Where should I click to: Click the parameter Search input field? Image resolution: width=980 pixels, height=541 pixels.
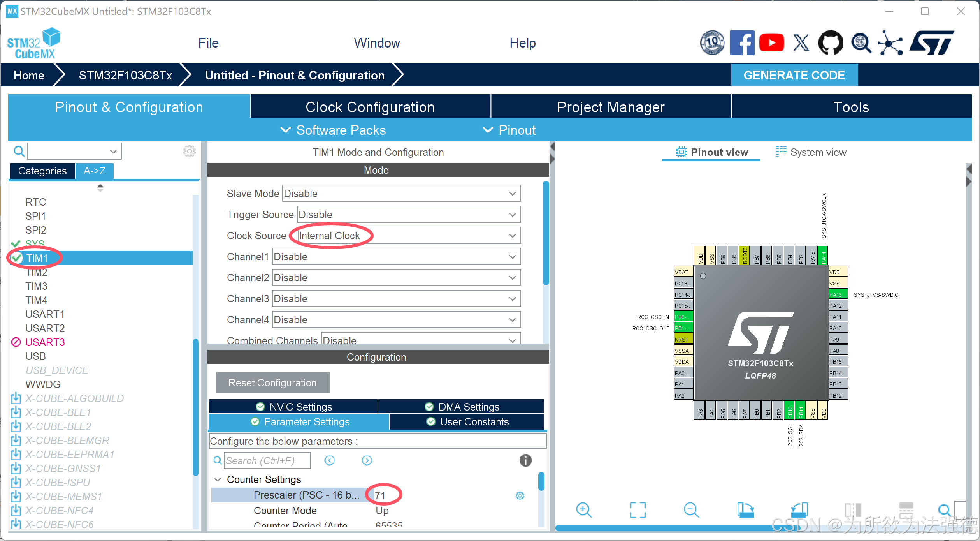[267, 460]
